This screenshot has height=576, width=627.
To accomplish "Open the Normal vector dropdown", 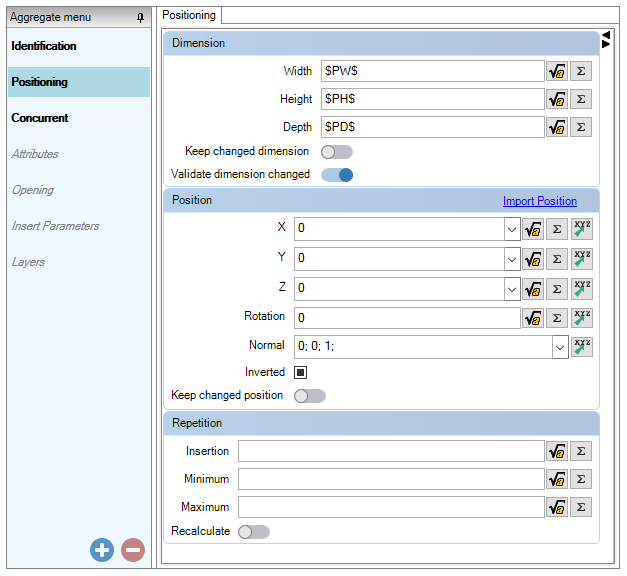I will click(x=560, y=347).
